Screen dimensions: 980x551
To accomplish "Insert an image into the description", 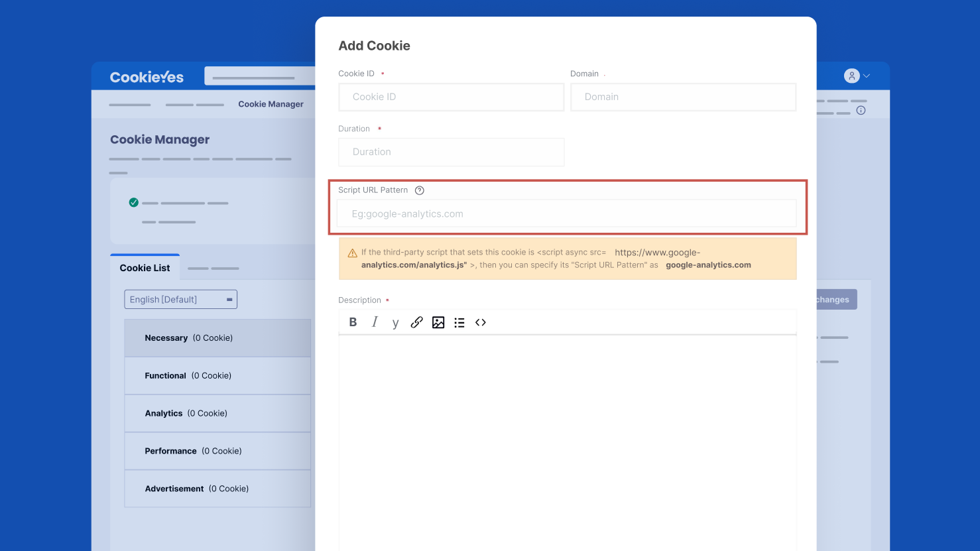I will click(438, 322).
